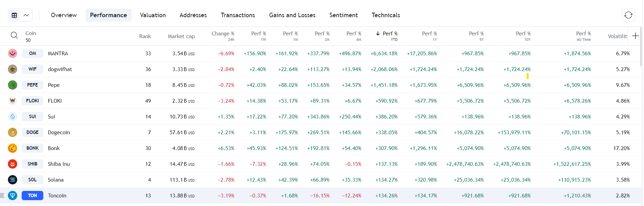
Task: Sort by Market cap column header
Action: (x=181, y=36)
